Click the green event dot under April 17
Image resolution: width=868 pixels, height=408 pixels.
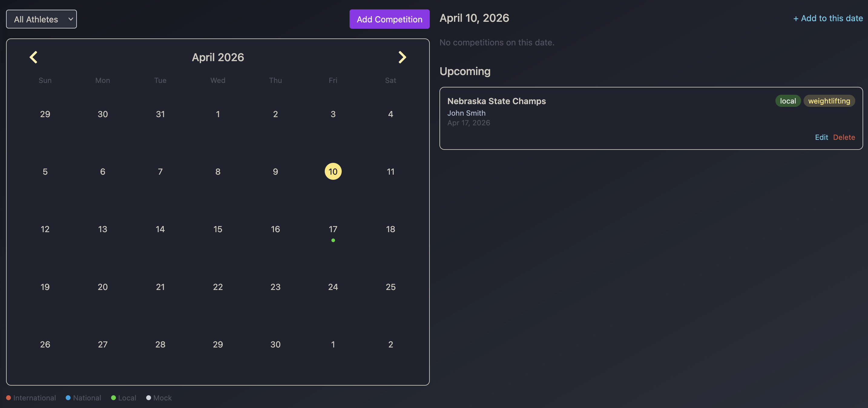[x=333, y=240]
